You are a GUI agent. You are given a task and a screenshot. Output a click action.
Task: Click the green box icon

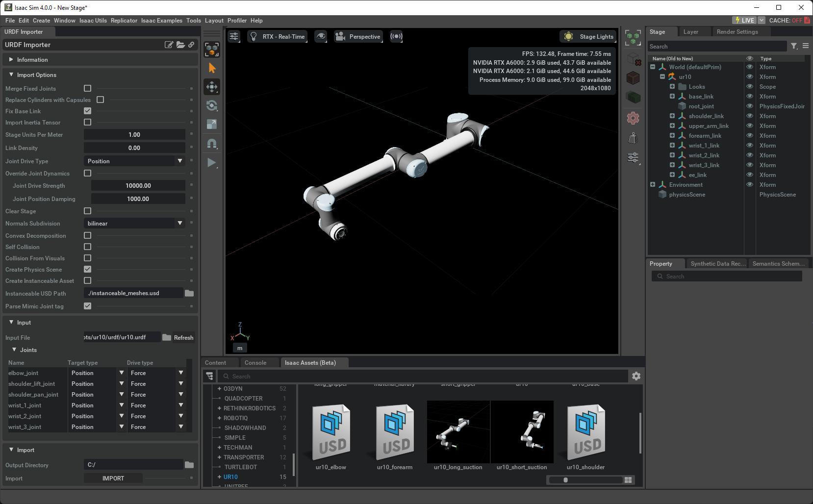pyautogui.click(x=633, y=97)
